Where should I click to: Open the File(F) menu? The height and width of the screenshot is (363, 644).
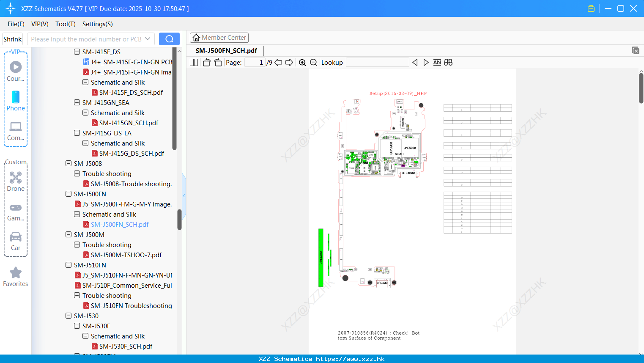[x=16, y=24]
